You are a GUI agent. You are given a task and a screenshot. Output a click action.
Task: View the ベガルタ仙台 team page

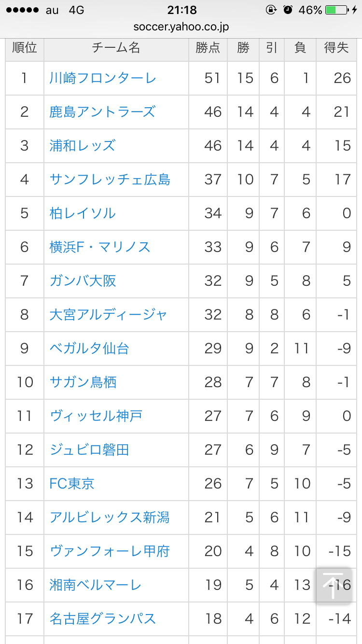point(89,349)
